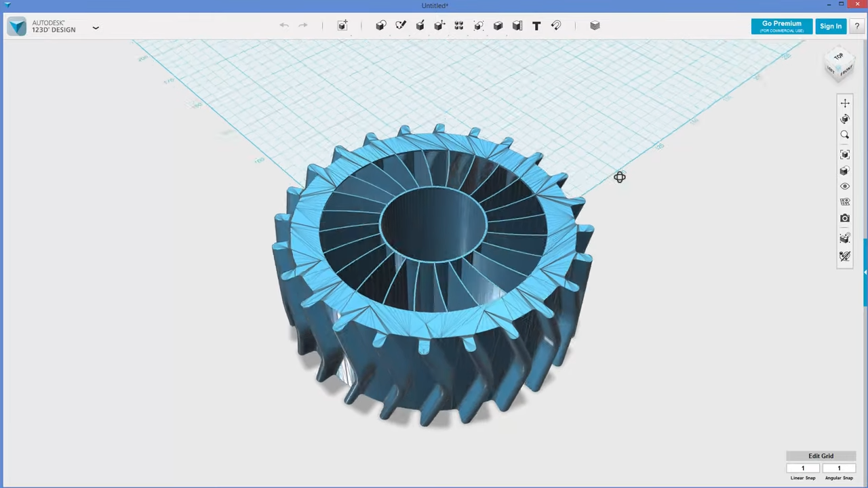The image size is (868, 488).
Task: Open the Measure tool
Action: click(517, 26)
